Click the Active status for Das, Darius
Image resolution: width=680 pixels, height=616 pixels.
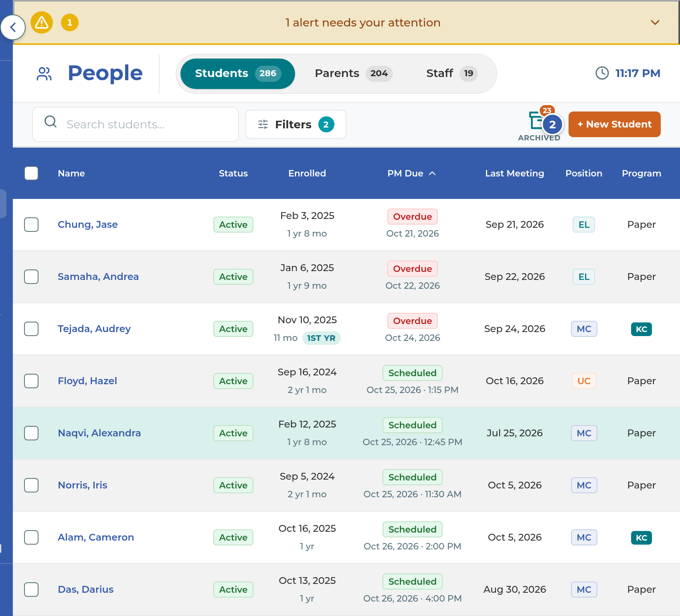coord(233,590)
